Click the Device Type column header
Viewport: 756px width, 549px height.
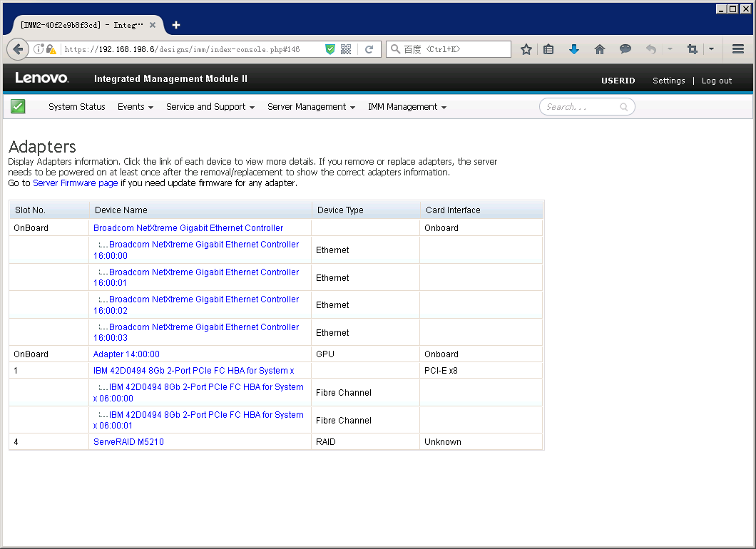click(366, 210)
